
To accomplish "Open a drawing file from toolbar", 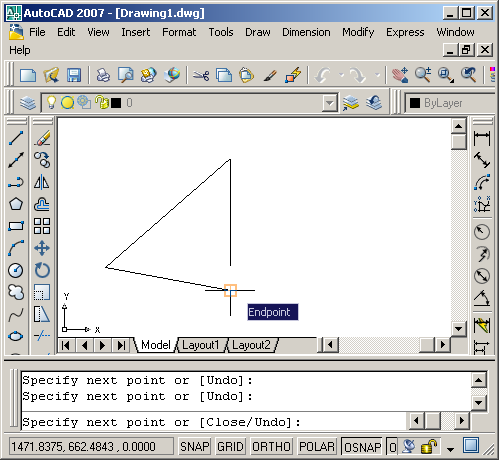I will pyautogui.click(x=51, y=75).
